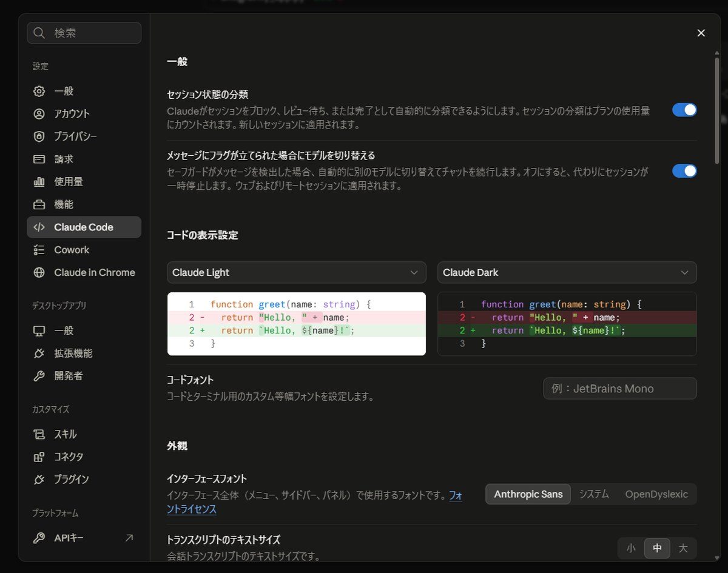Click the 開発者 wrench icon

tap(39, 376)
